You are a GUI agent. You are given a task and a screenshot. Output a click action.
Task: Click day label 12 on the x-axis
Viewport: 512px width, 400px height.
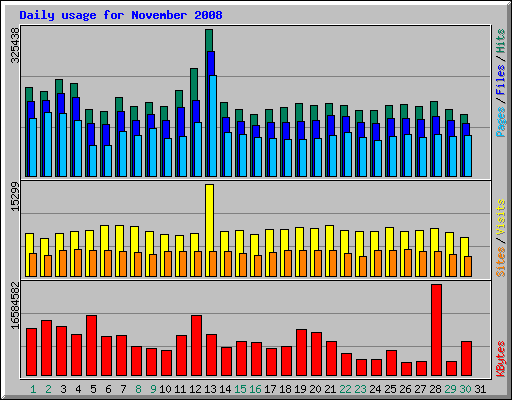pyautogui.click(x=195, y=389)
